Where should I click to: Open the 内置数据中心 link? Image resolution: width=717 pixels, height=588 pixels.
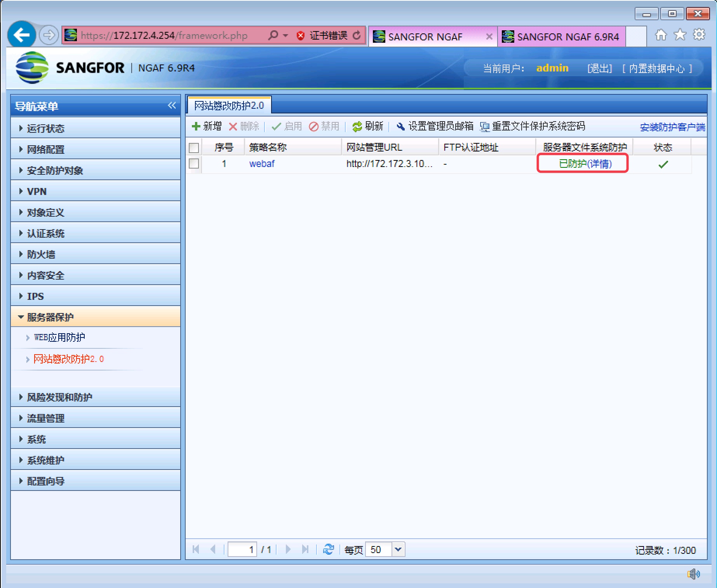click(x=657, y=68)
